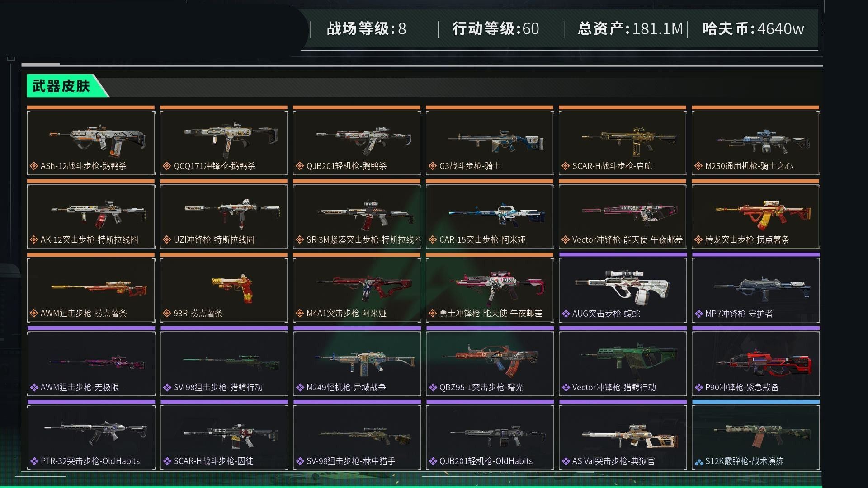Select the golden 93R-捞点薯条 pistol icon

[232, 288]
